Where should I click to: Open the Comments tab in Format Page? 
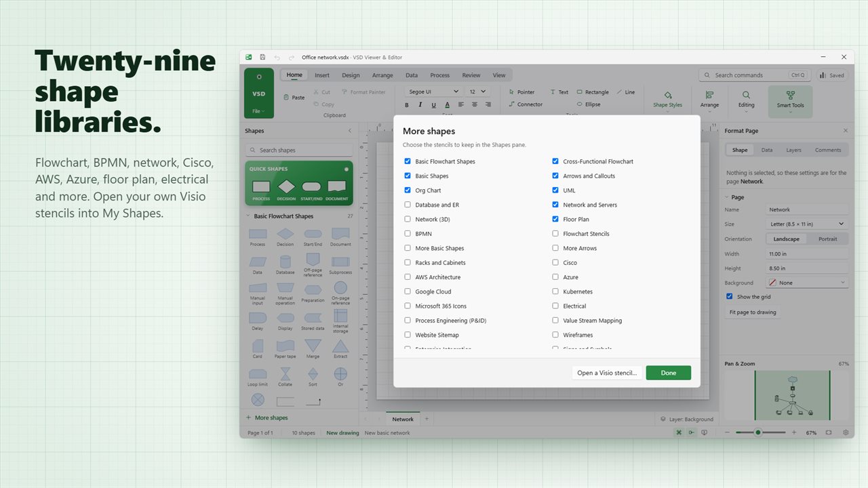point(828,150)
